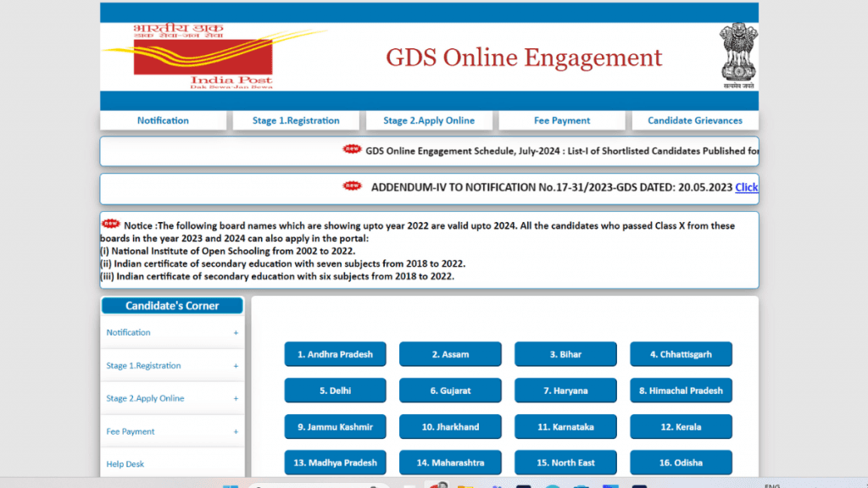
Task: Expand Fee Payment in the sidebar
Action: [236, 432]
